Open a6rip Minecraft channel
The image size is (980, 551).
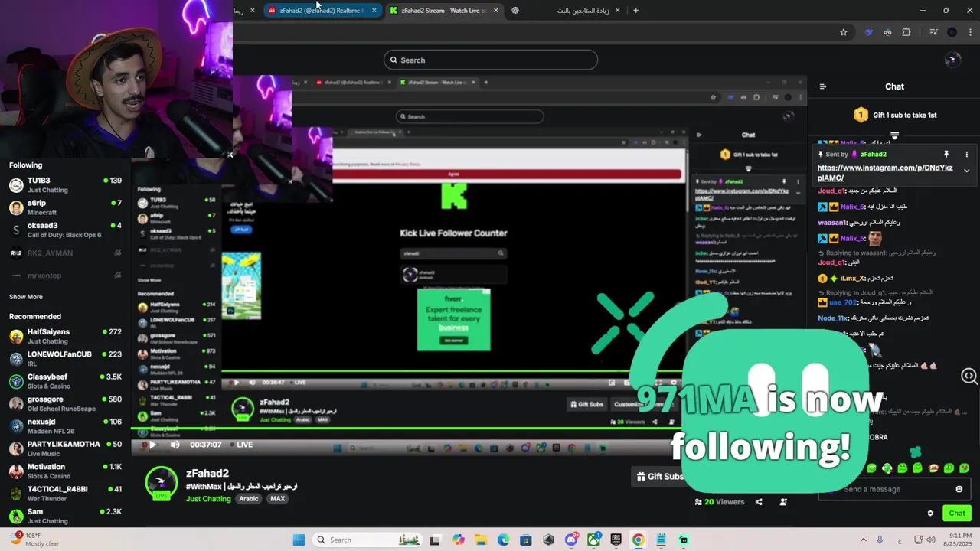point(65,207)
